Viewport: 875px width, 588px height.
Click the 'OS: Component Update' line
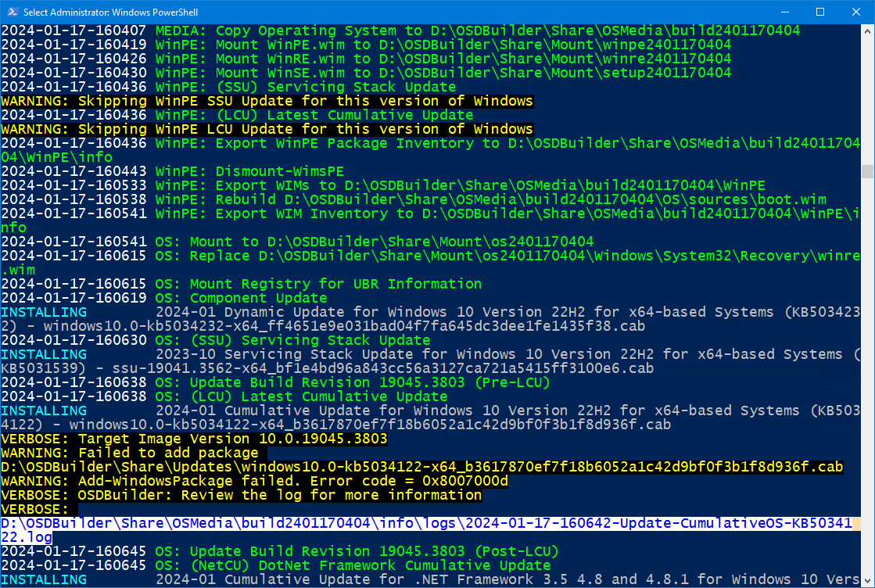pyautogui.click(x=164, y=298)
